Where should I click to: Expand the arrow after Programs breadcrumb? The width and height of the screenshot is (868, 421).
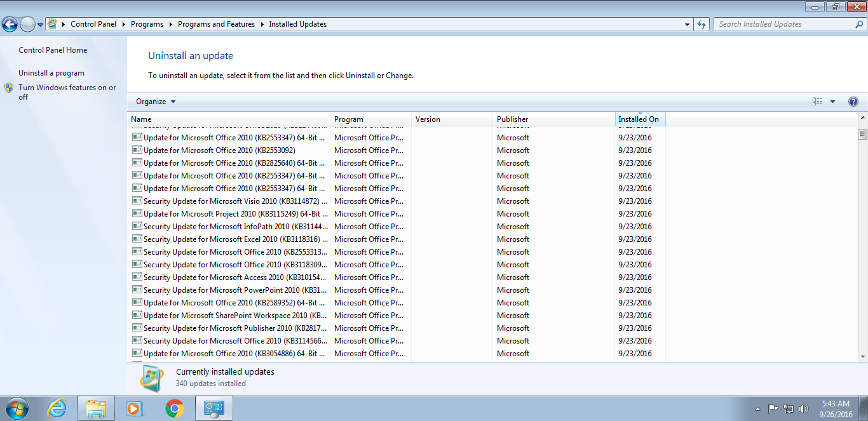pyautogui.click(x=170, y=24)
